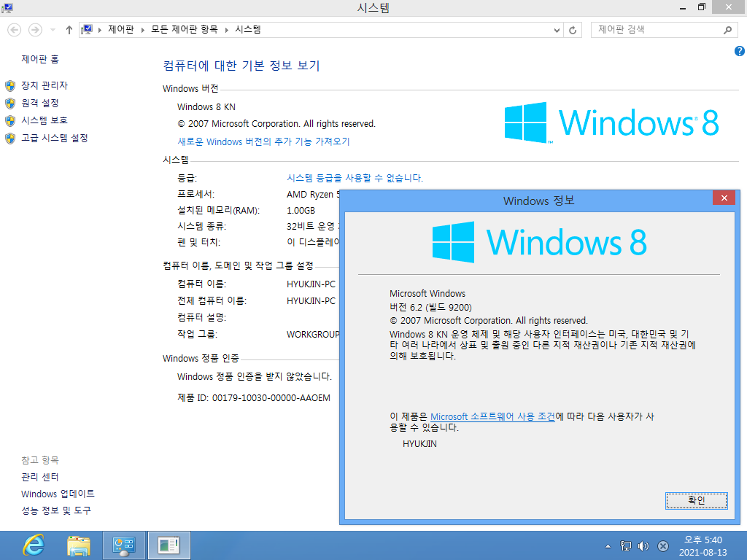Click the tray icon with X circle

662,546
